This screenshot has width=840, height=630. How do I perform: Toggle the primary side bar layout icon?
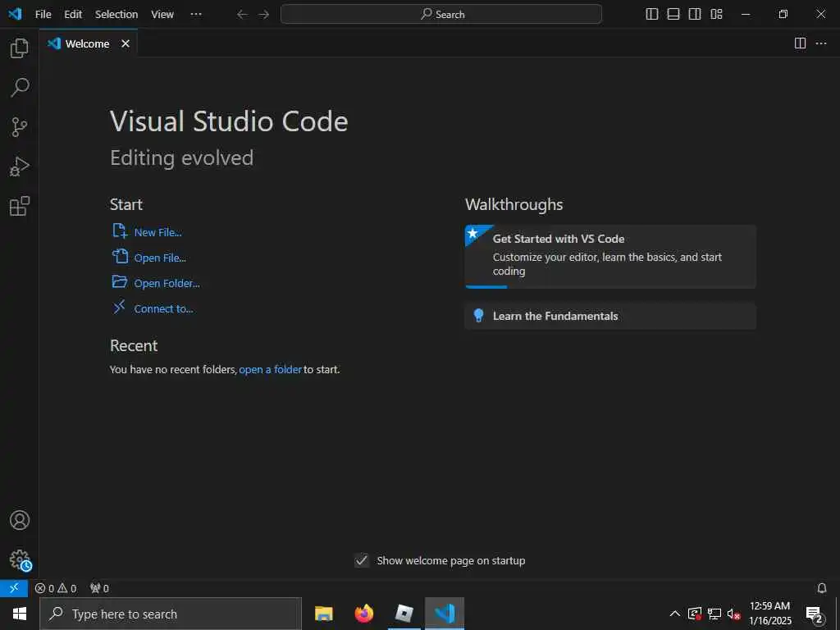point(652,15)
